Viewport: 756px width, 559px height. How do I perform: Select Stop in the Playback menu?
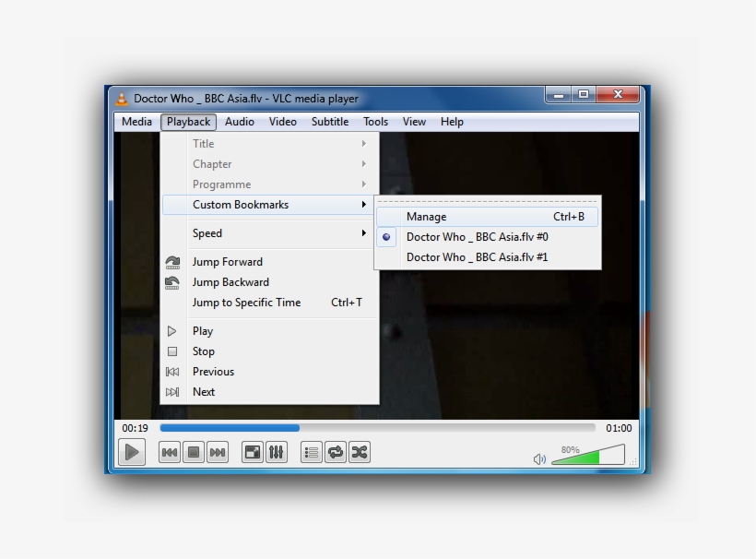coord(269,351)
